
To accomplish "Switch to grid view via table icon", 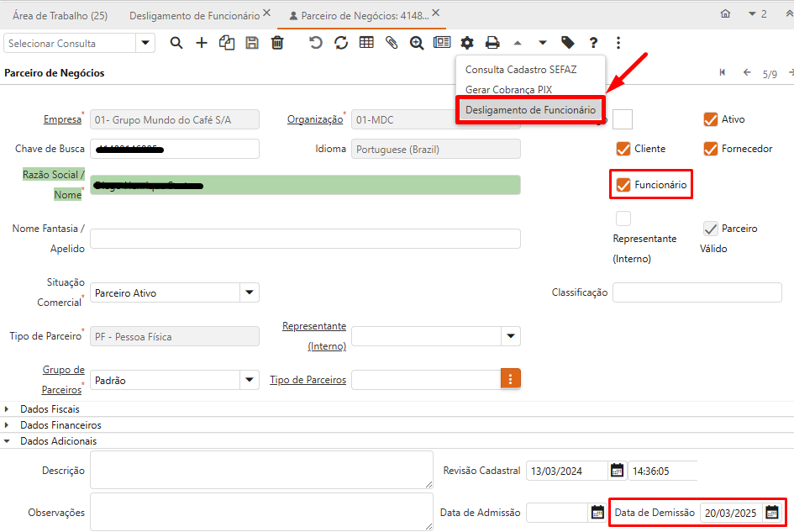I will (x=366, y=43).
